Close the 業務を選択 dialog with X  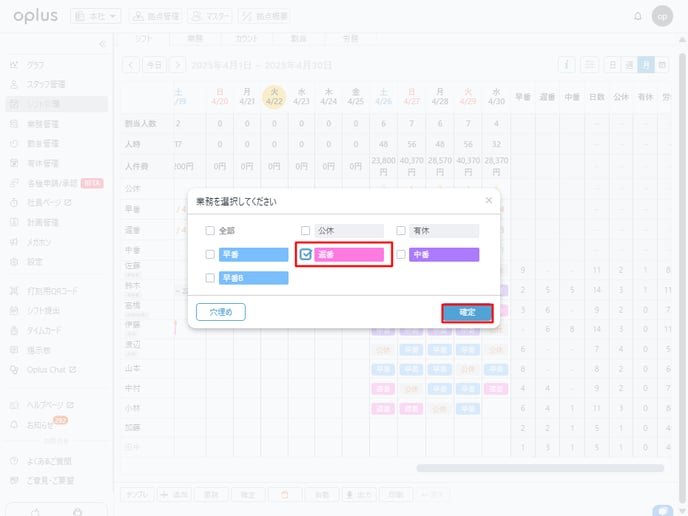(x=489, y=200)
